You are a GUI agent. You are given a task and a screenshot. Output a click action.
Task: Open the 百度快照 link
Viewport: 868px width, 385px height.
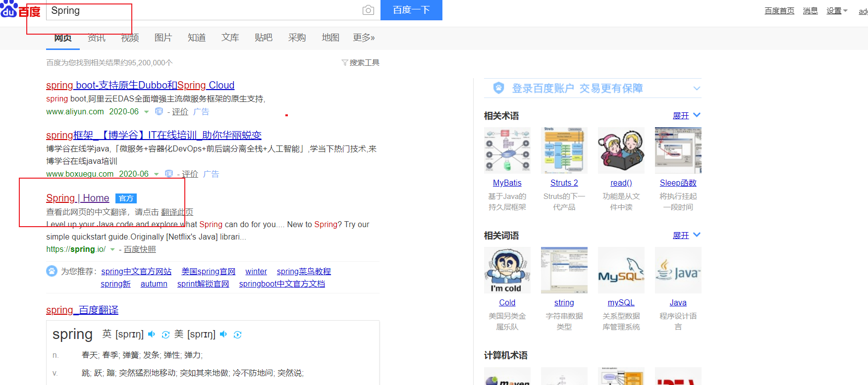[140, 249]
